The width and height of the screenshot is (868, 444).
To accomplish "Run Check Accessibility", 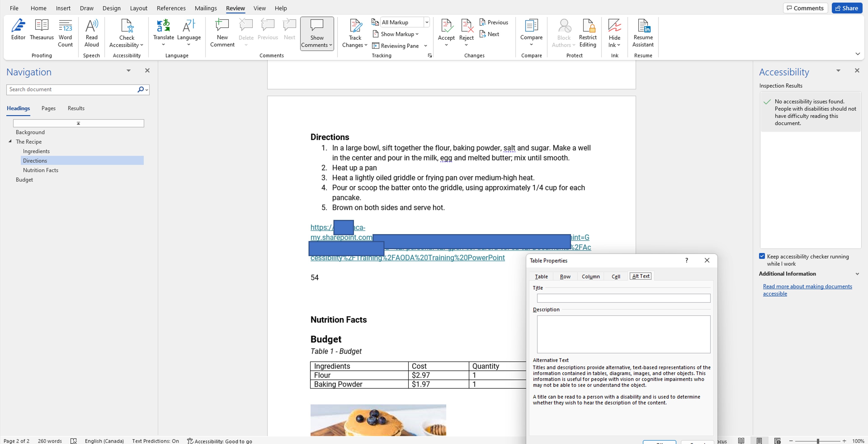I will pyautogui.click(x=126, y=33).
